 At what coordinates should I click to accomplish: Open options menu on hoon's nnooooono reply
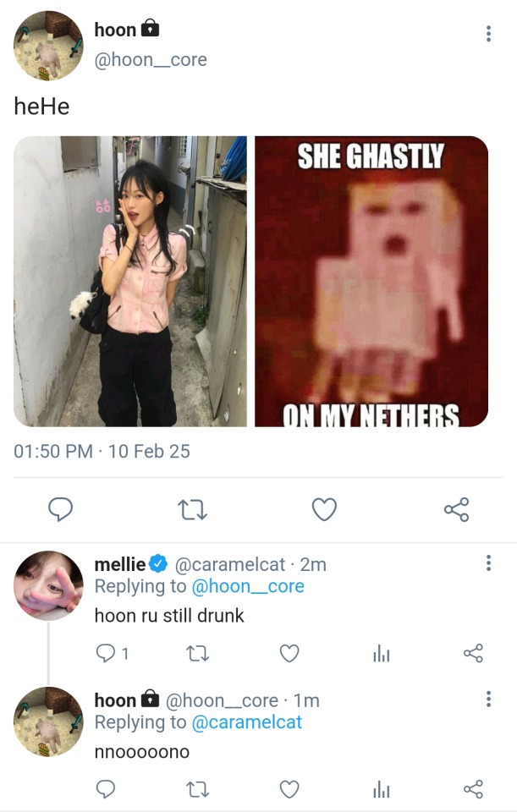click(488, 700)
